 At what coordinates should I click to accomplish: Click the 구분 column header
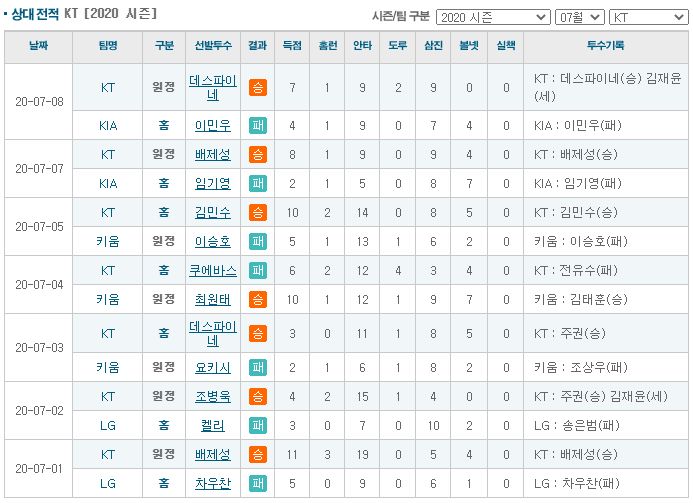click(164, 45)
